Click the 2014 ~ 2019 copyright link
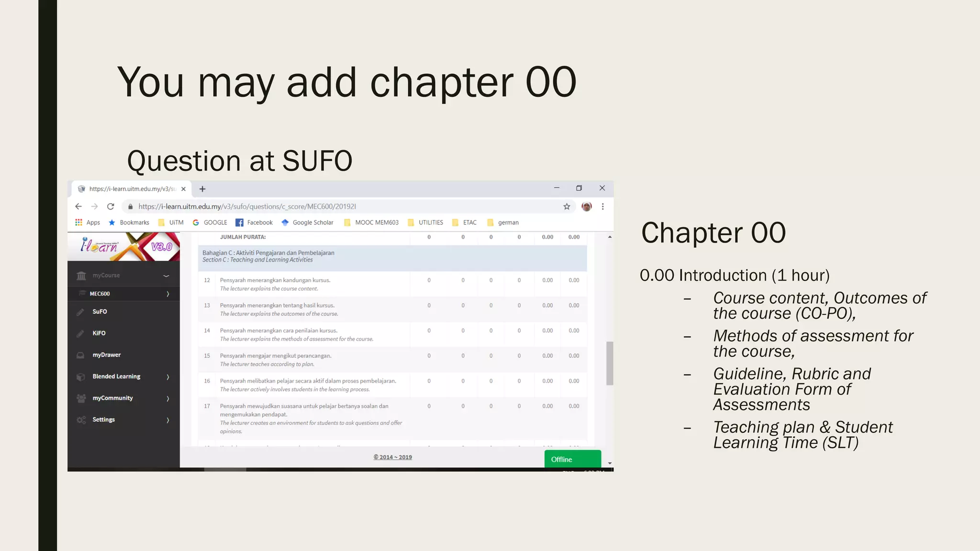Viewport: 980px width, 551px height. coord(392,457)
